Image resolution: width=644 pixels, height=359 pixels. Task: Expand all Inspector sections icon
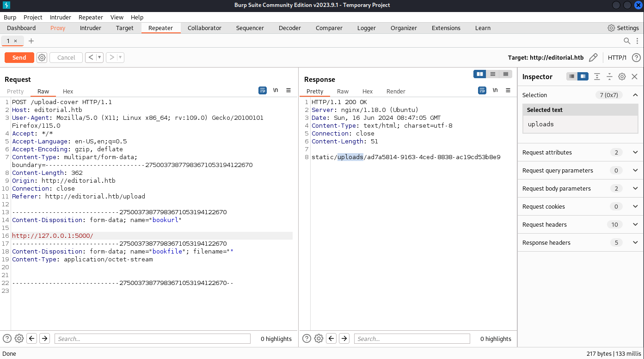pyautogui.click(x=597, y=76)
